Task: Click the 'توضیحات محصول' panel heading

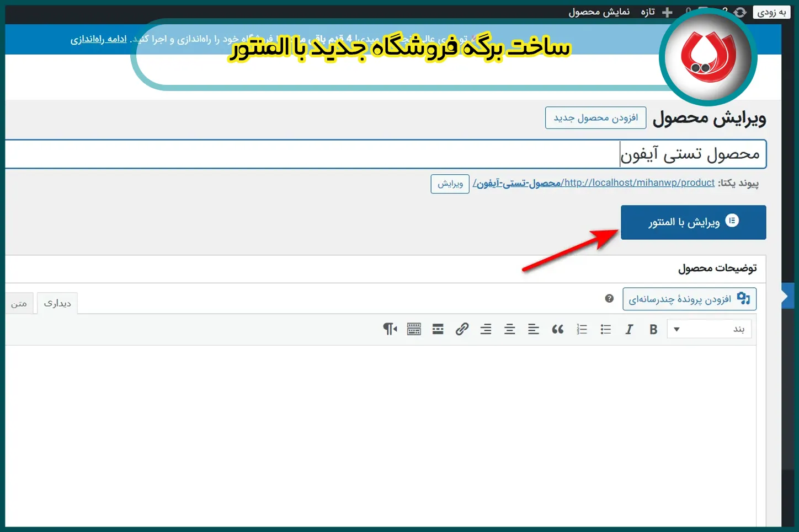Action: point(717,268)
